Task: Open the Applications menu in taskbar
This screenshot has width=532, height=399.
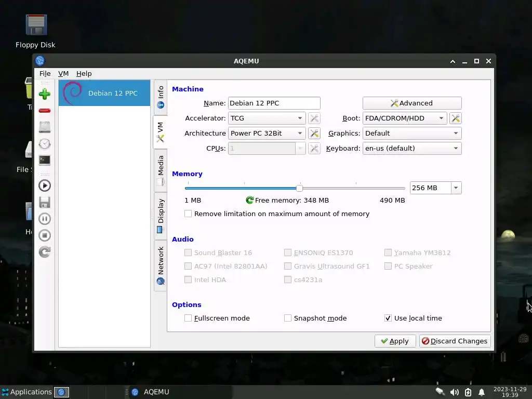Action: pos(27,392)
